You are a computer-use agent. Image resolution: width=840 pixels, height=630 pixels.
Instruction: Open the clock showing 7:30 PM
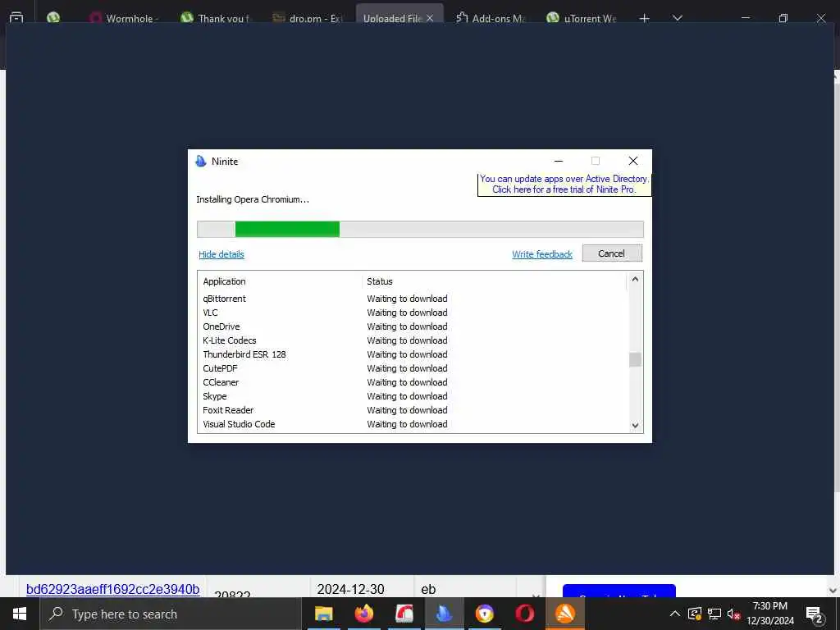[770, 614]
